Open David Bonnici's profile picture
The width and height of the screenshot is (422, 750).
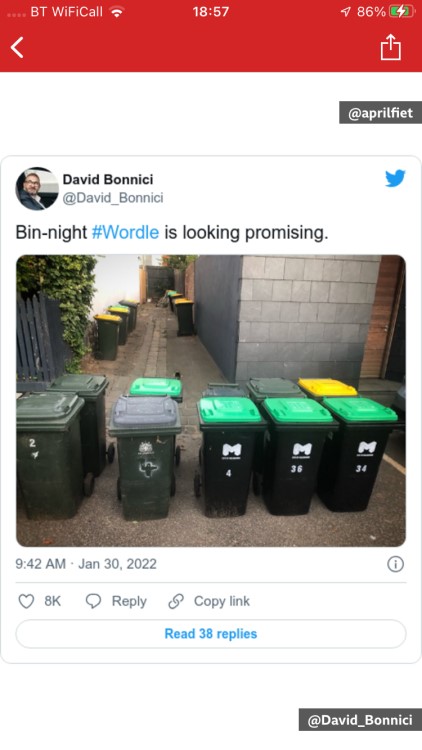[x=37, y=189]
